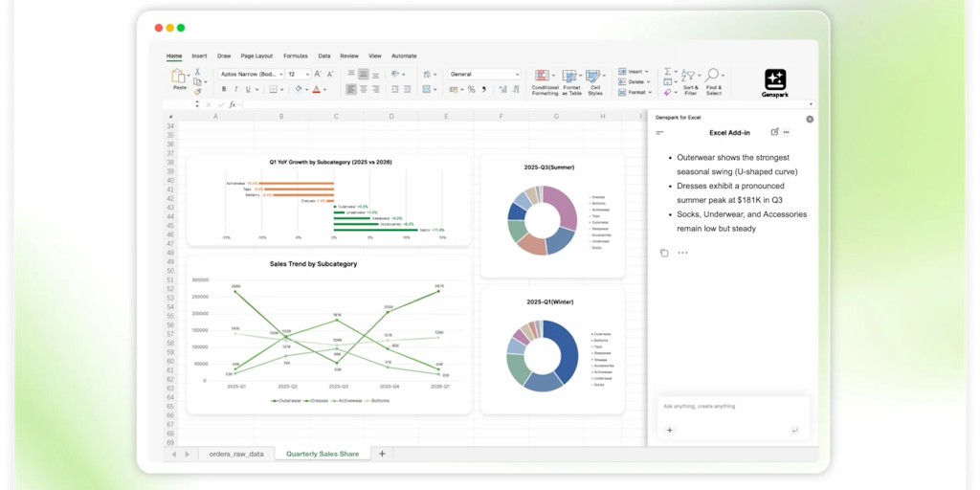Click the Decrease Indent icon
Screen dimensions: 980x490
tap(395, 89)
